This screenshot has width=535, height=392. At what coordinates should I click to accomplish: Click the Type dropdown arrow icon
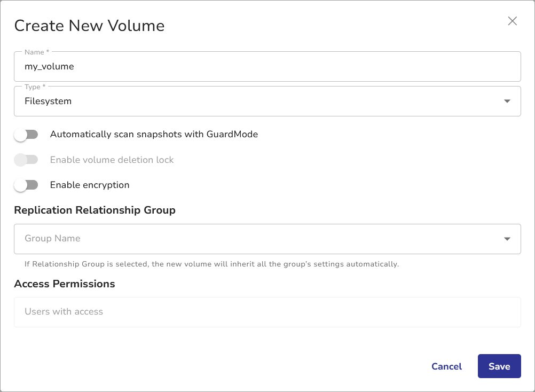click(507, 101)
